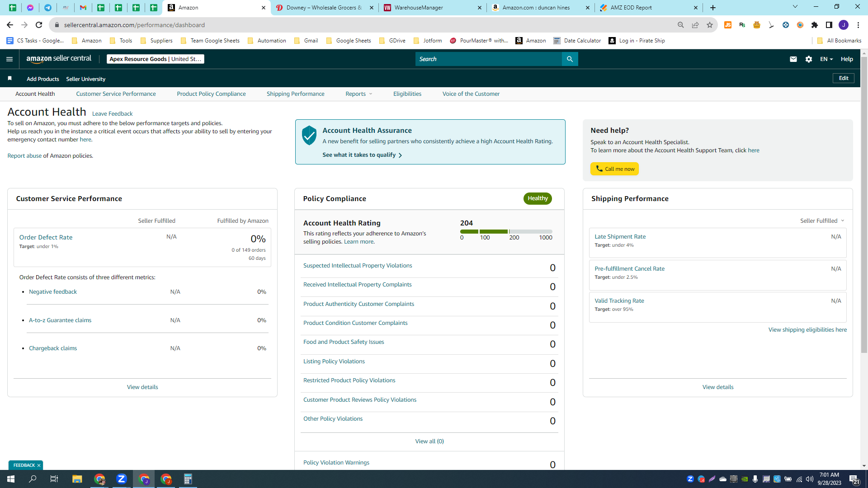Open the Windows Start menu

click(x=11, y=479)
